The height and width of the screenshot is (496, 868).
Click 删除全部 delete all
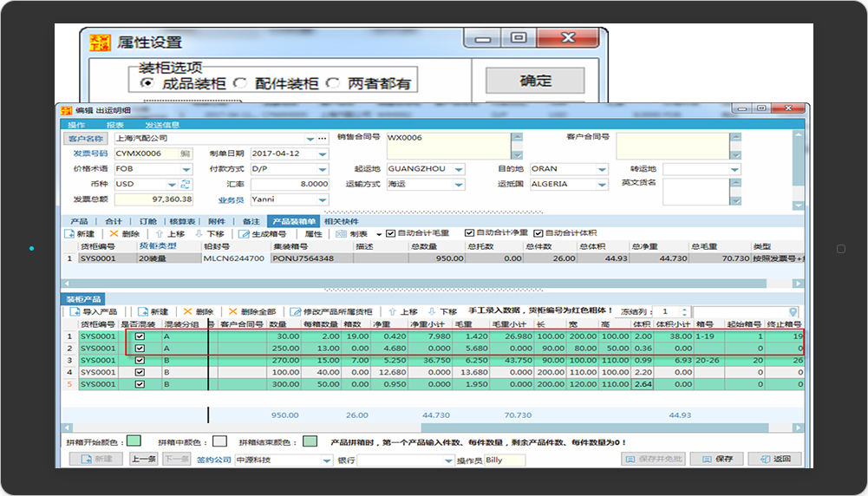point(251,311)
